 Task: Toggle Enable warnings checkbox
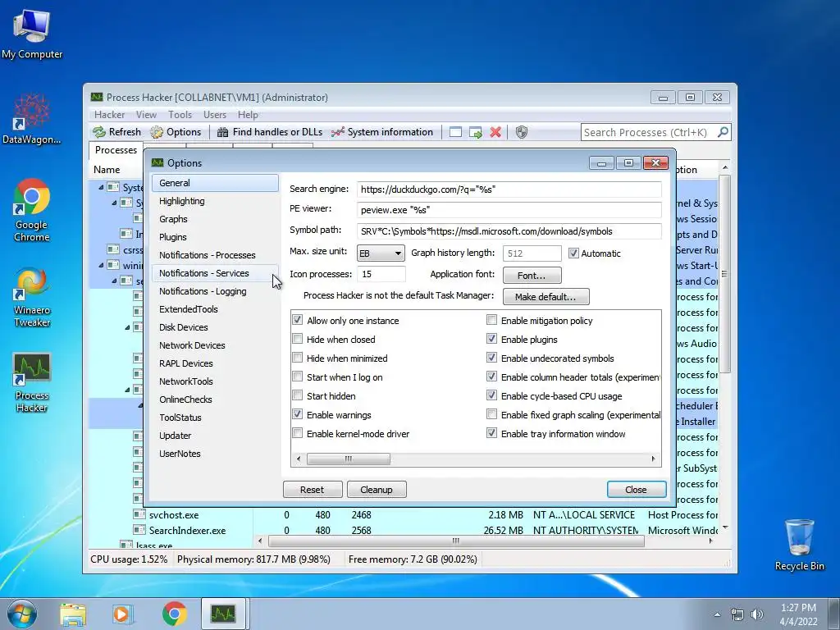click(297, 414)
